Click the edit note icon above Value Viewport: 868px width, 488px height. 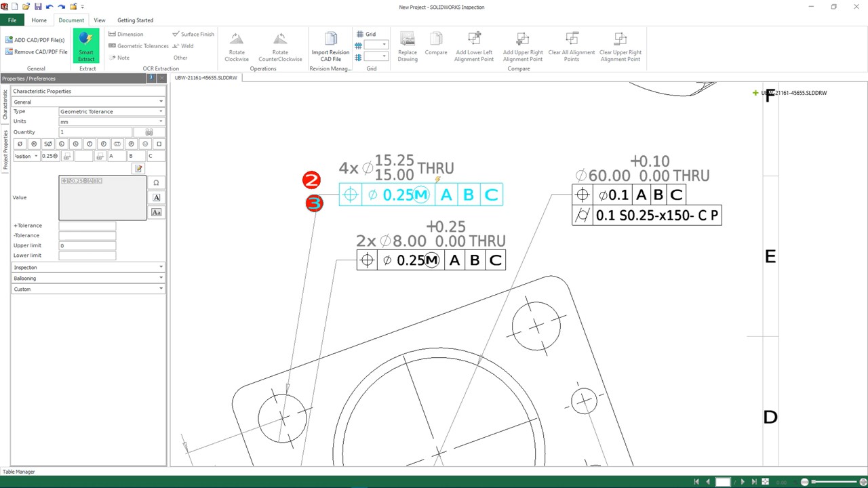(x=138, y=168)
